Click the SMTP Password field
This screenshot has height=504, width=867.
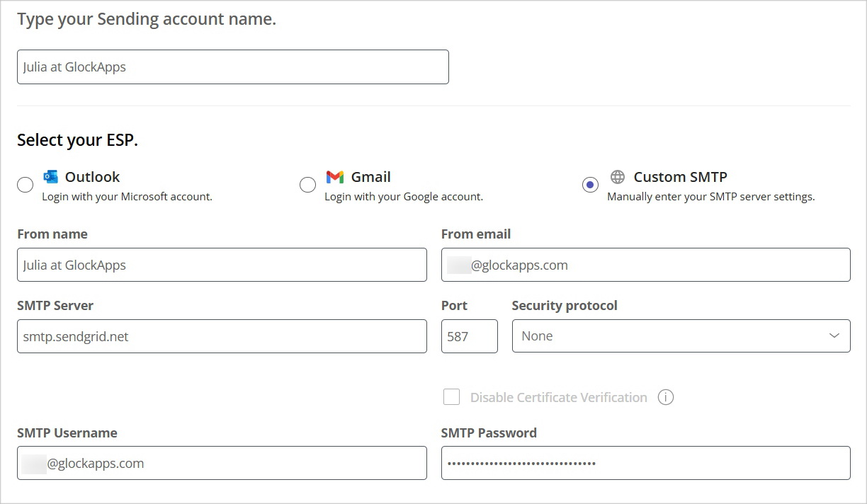pyautogui.click(x=645, y=462)
